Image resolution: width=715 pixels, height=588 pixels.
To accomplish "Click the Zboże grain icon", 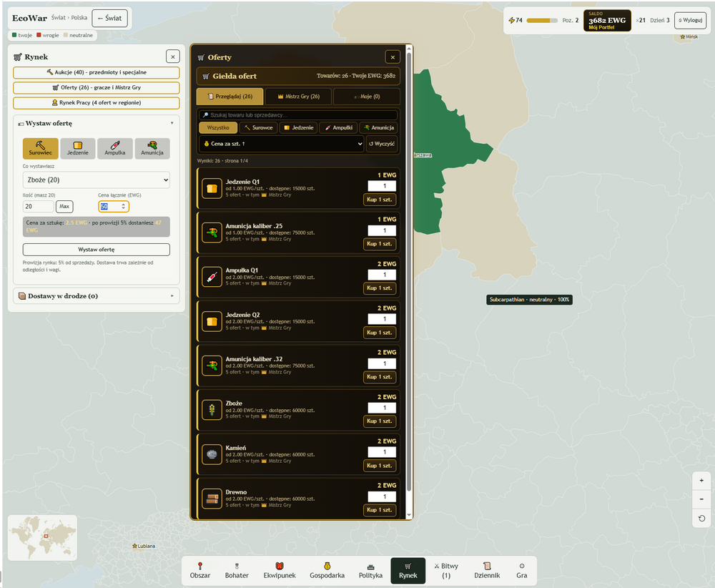I will 212,410.
